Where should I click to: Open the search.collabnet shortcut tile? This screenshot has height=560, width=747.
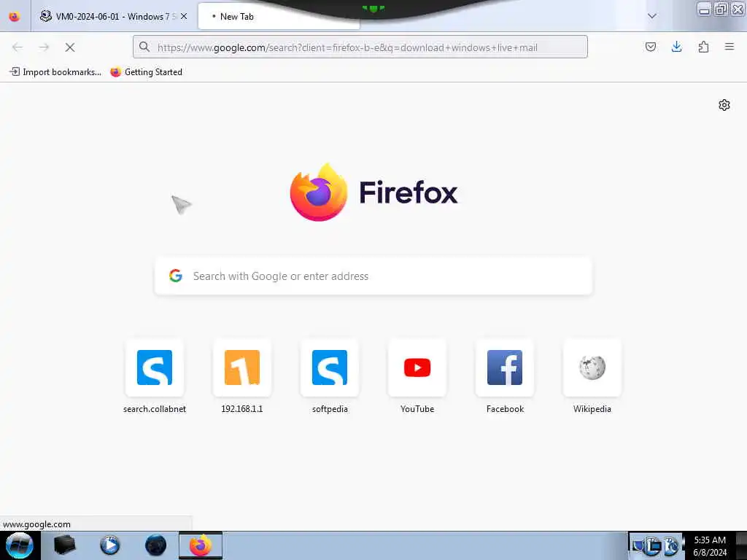click(155, 367)
